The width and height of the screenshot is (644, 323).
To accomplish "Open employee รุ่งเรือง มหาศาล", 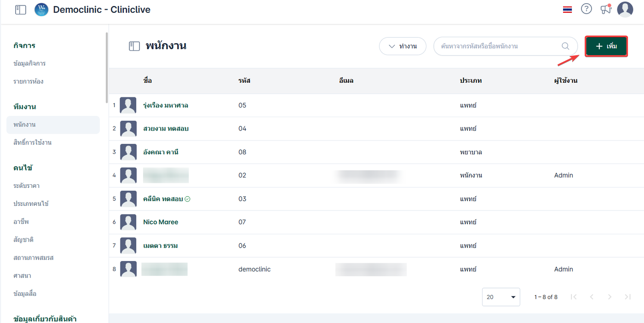I will pyautogui.click(x=166, y=105).
